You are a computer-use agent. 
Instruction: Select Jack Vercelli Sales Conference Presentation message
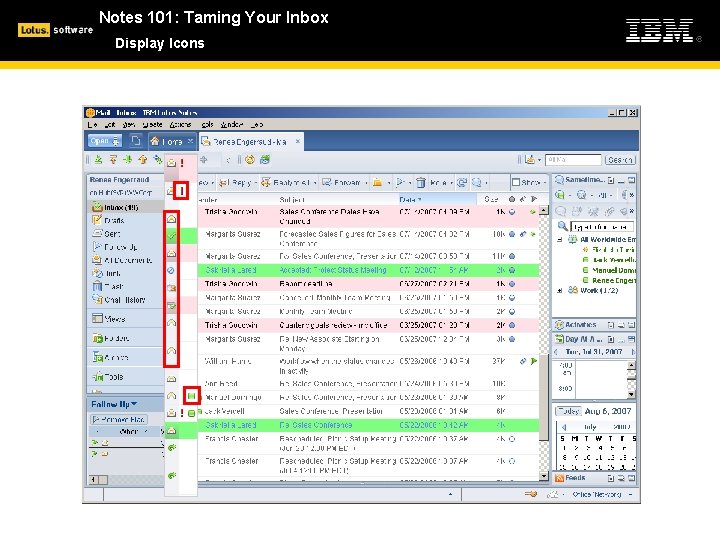coord(368,411)
